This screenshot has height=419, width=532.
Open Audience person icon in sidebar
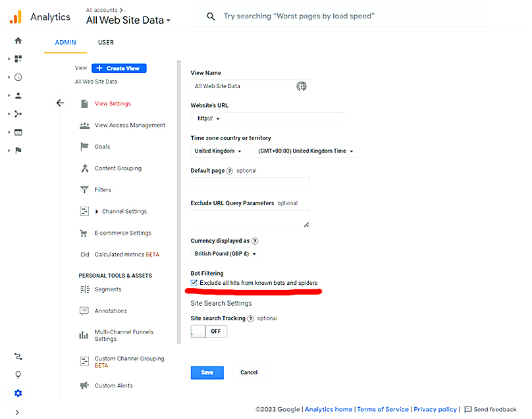pyautogui.click(x=18, y=95)
